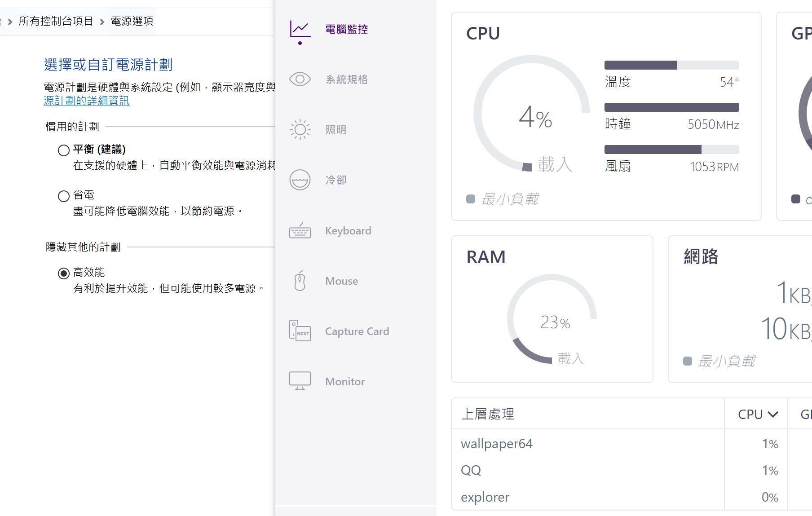
Task: Select the 平衡 (建議) power plan
Action: 64,150
